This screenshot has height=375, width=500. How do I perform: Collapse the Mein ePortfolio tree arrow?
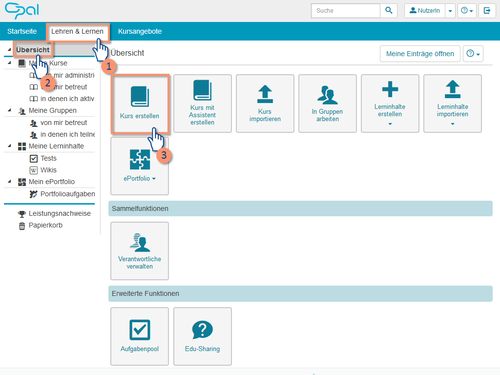pyautogui.click(x=9, y=182)
